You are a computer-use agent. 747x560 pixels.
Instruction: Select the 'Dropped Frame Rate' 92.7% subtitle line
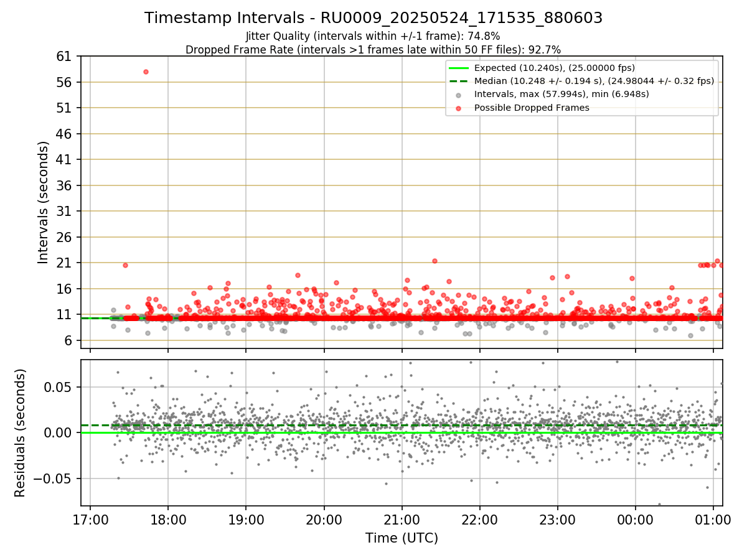click(x=374, y=49)
